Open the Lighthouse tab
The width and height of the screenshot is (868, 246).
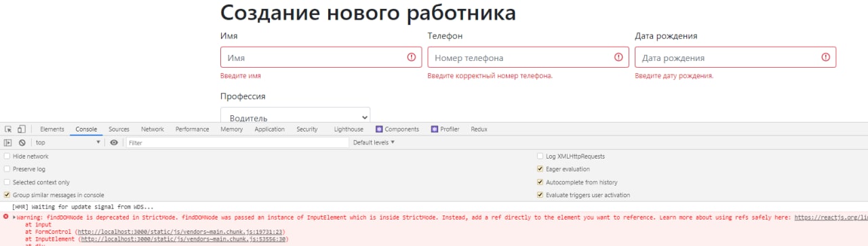(349, 129)
